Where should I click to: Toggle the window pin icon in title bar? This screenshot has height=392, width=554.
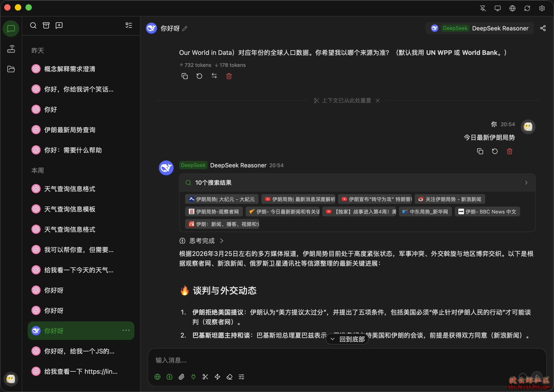pyautogui.click(x=483, y=8)
